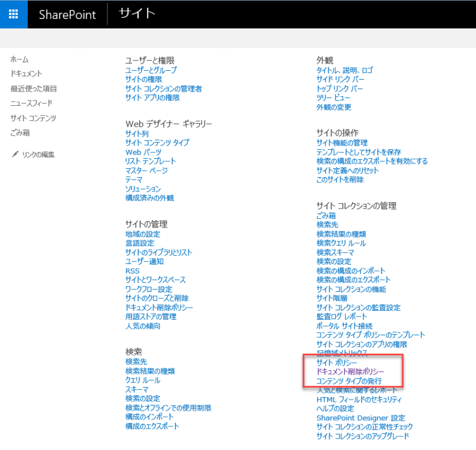Open the サイト header link
The height and width of the screenshot is (450, 476).
pyautogui.click(x=137, y=14)
